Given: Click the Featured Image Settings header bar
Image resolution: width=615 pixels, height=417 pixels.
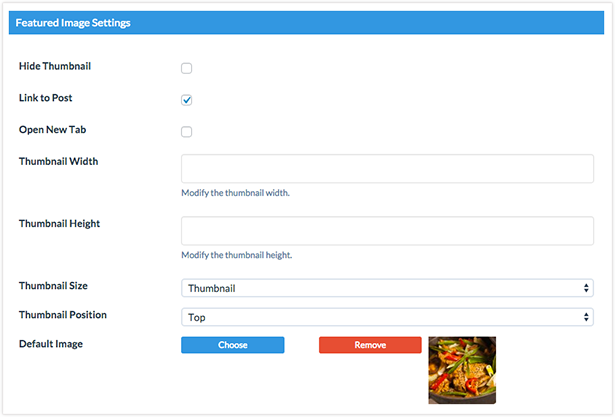Looking at the screenshot, I should 306,23.
